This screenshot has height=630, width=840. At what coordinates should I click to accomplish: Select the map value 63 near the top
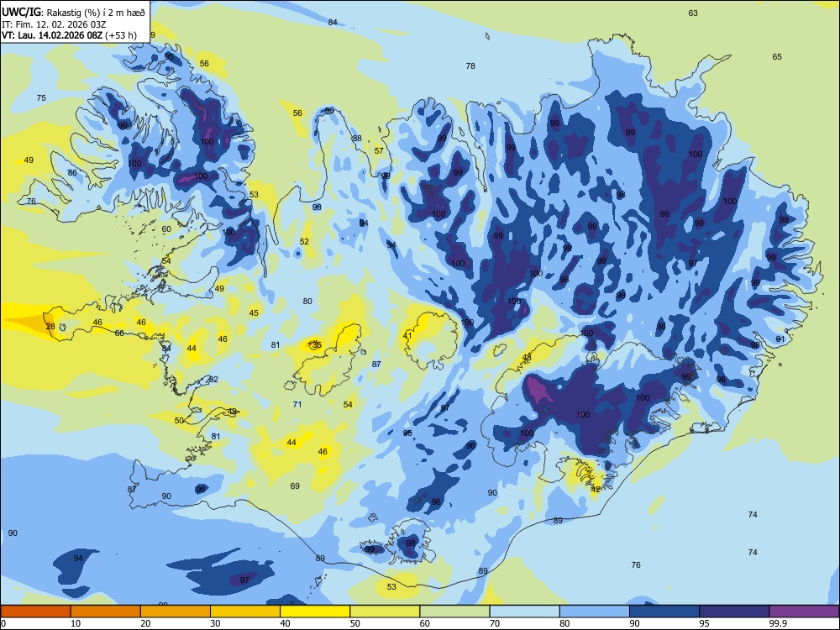[x=693, y=13]
